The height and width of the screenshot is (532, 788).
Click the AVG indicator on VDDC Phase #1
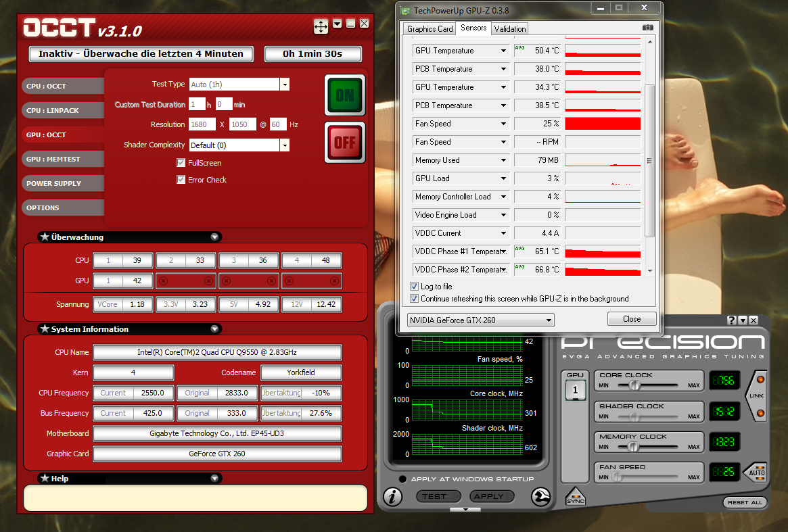point(520,248)
